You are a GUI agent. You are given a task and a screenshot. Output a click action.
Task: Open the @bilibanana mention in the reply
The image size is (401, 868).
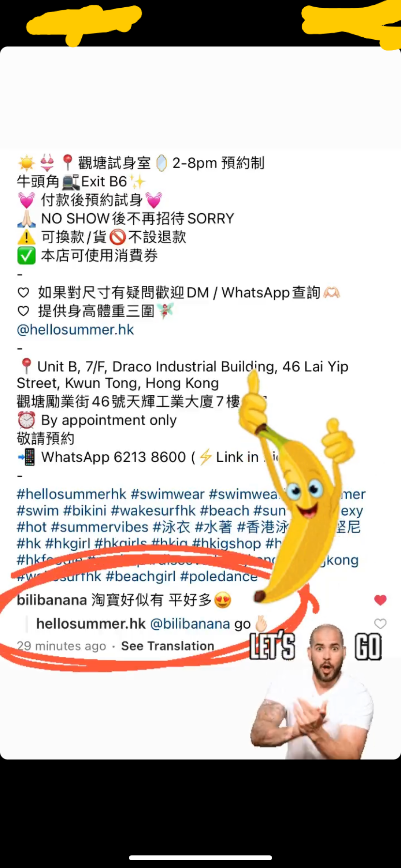coord(190,624)
